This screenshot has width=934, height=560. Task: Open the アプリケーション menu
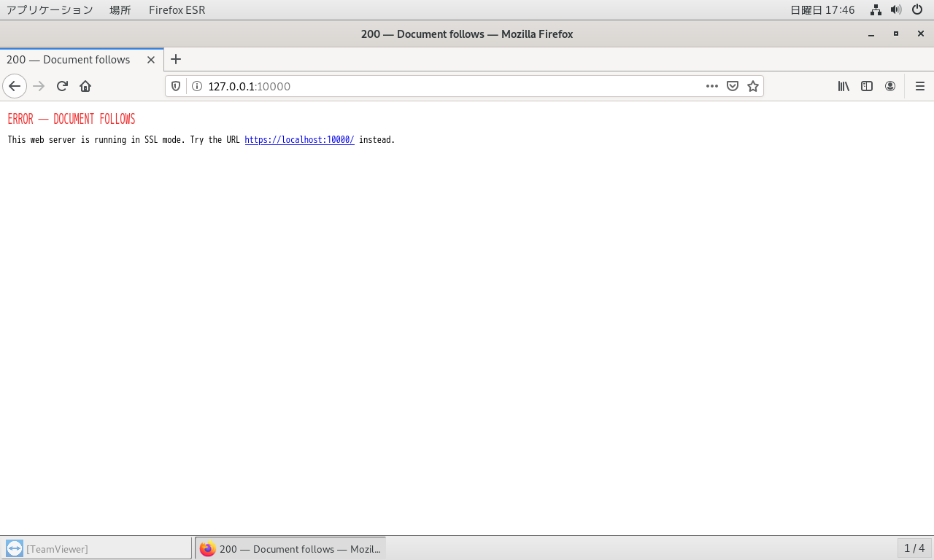coord(50,9)
